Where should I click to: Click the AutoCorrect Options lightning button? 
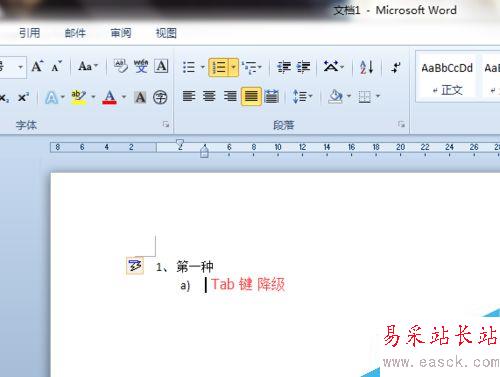click(x=135, y=266)
